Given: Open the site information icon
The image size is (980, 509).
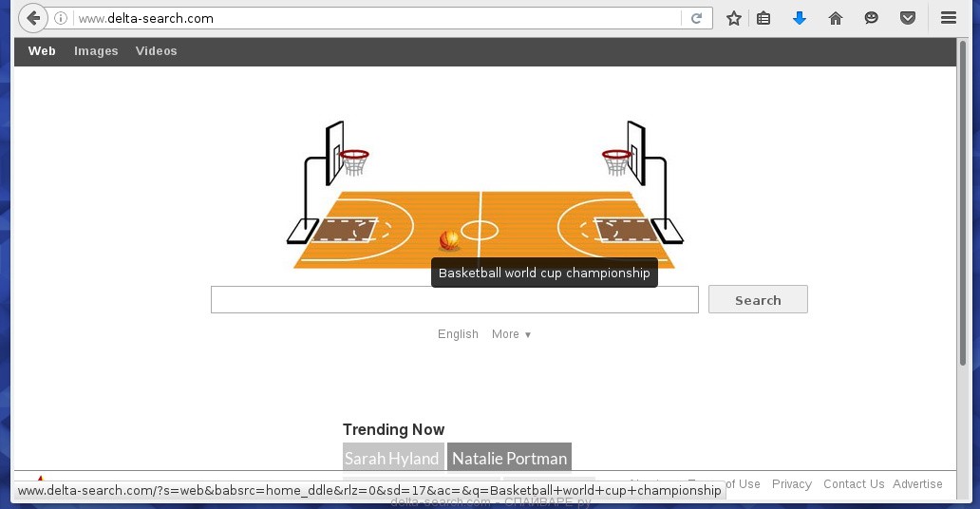Looking at the screenshot, I should [x=61, y=18].
